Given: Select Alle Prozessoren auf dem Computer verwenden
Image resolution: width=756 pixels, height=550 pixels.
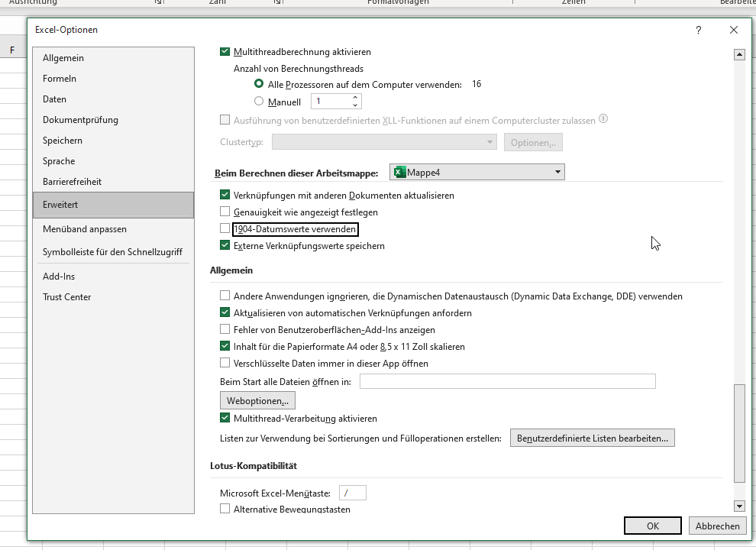Looking at the screenshot, I should (259, 84).
